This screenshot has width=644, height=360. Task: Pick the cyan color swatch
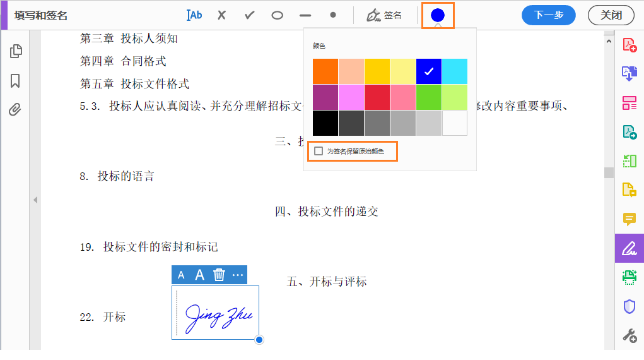[455, 71]
